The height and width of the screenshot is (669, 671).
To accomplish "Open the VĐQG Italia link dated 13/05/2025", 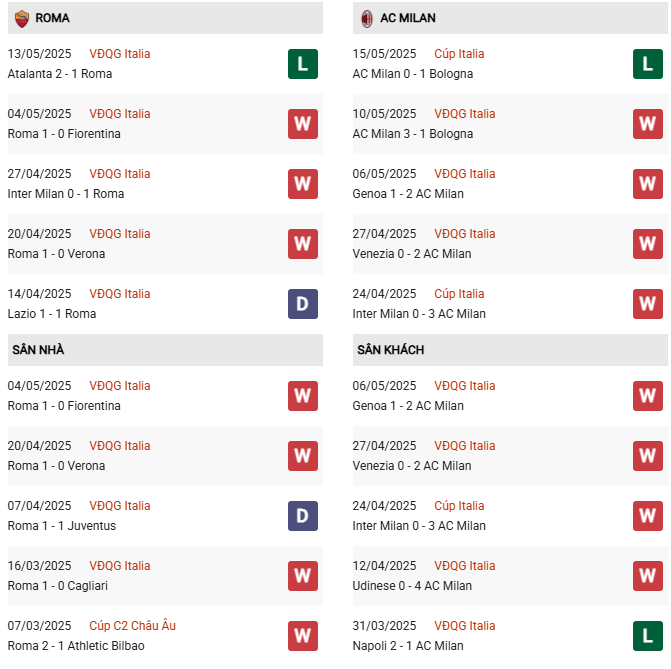I will point(120,54).
